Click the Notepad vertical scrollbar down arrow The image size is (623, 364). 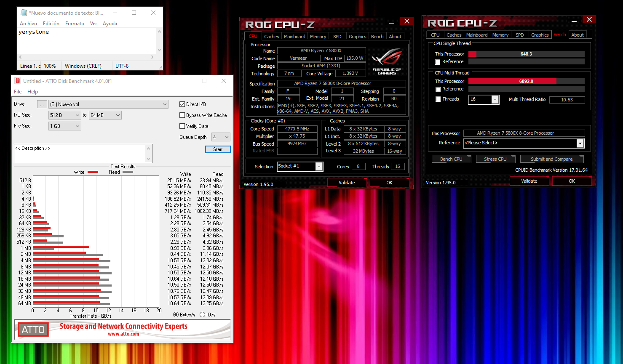tap(159, 50)
